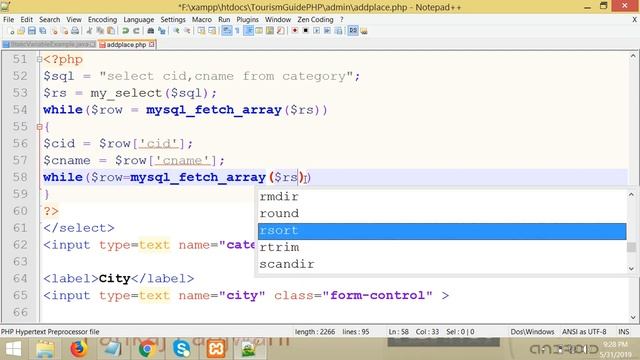Collapse the fold marker at line 51
This screenshot has height=360, width=640.
(x=40, y=60)
